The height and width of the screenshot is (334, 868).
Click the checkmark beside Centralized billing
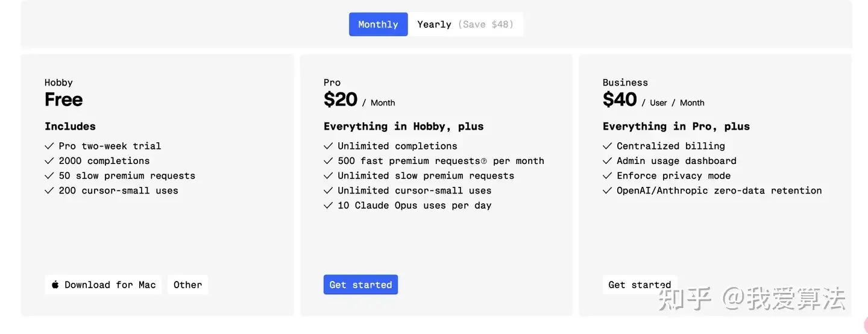(x=608, y=146)
